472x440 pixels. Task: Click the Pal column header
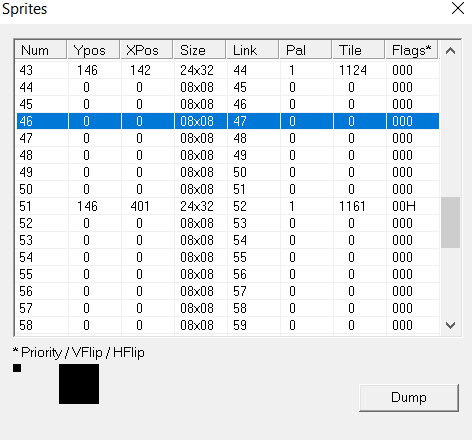[306, 50]
